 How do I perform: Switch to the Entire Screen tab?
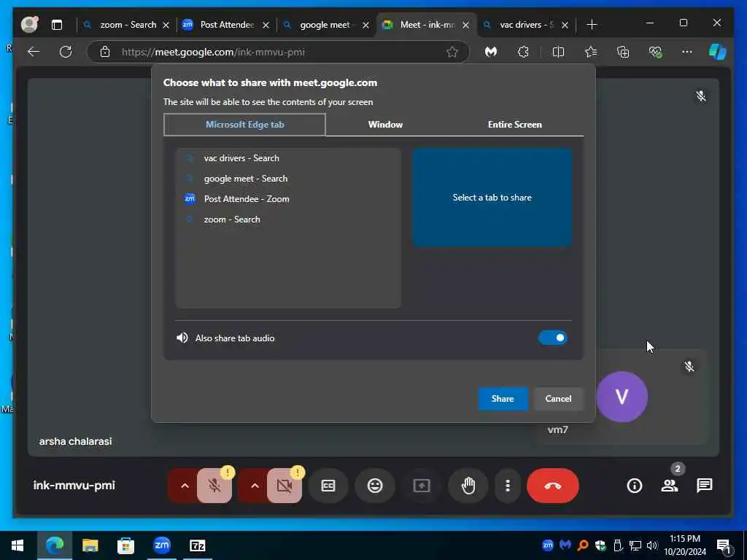[514, 124]
